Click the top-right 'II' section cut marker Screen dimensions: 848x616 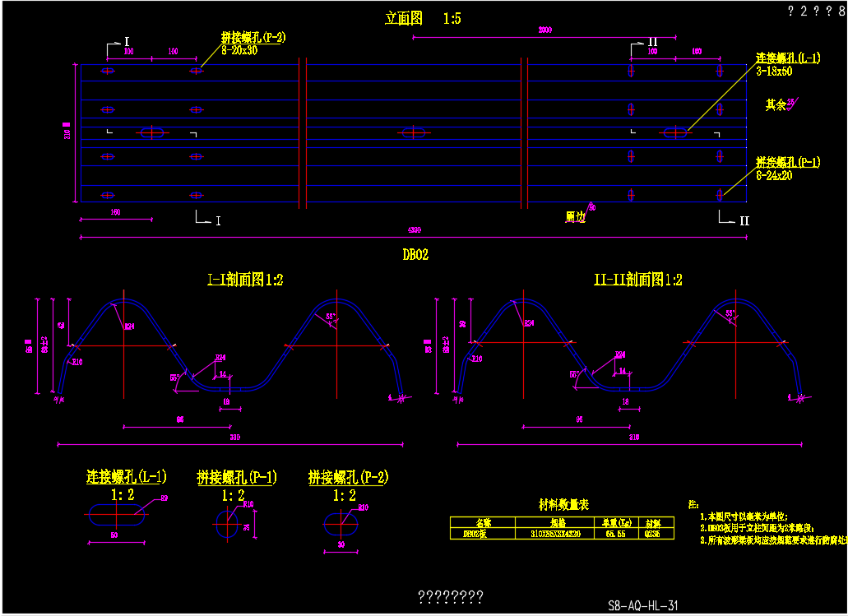tap(653, 42)
